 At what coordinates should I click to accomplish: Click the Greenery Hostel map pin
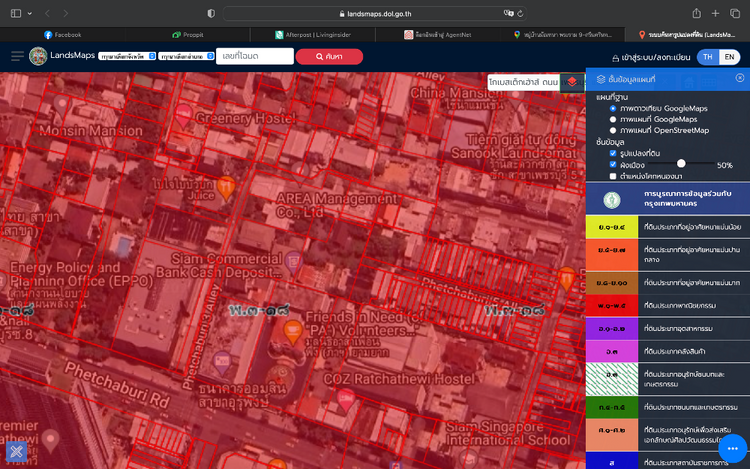(x=183, y=116)
